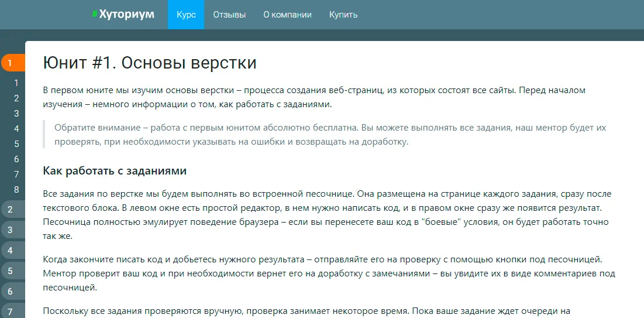Go to the О компании page

tap(288, 15)
